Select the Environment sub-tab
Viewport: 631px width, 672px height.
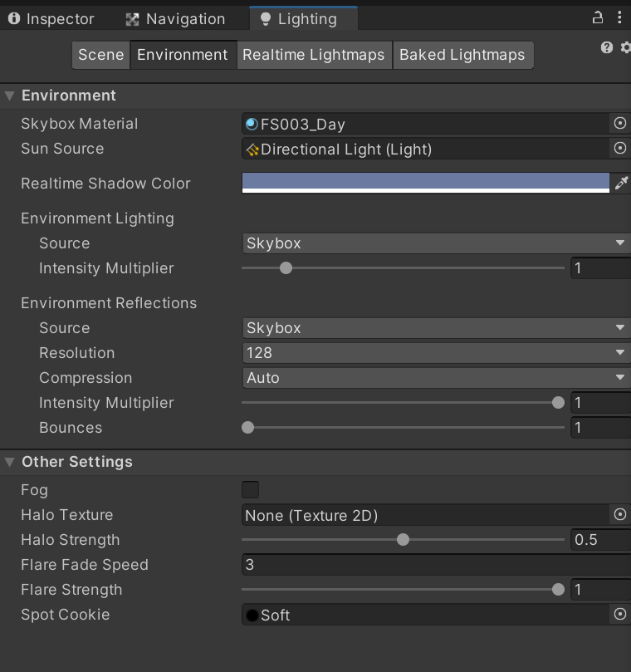pos(183,55)
